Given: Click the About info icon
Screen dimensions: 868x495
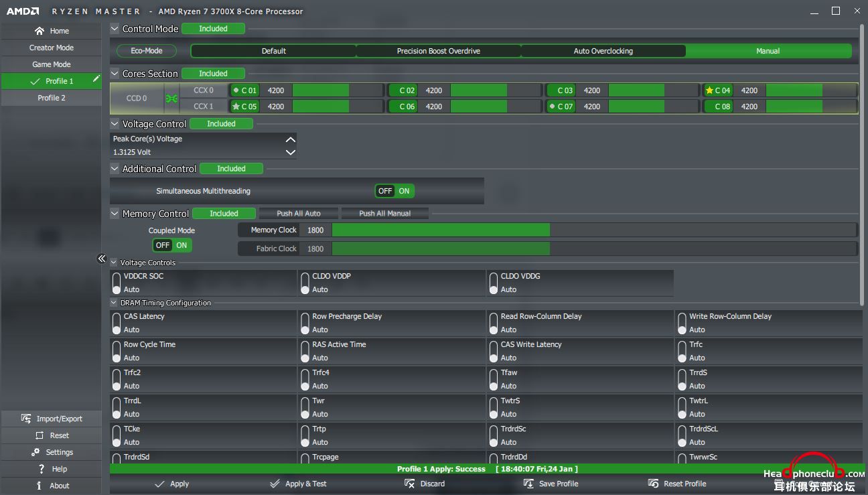Looking at the screenshot, I should (x=39, y=486).
